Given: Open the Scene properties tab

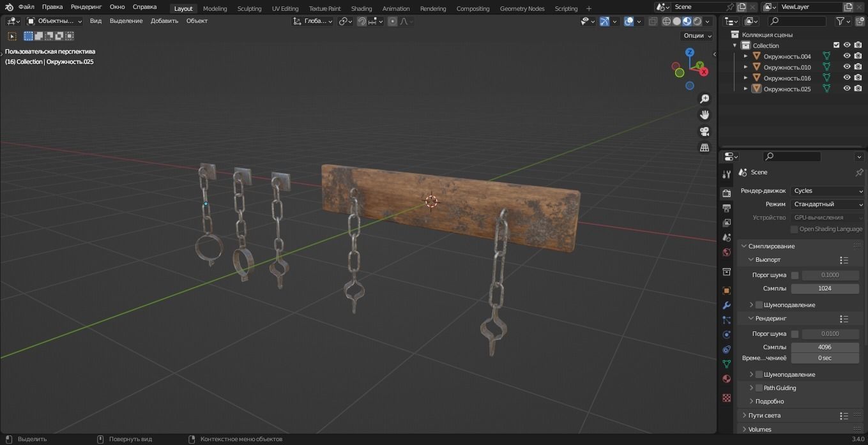Looking at the screenshot, I should [726, 238].
